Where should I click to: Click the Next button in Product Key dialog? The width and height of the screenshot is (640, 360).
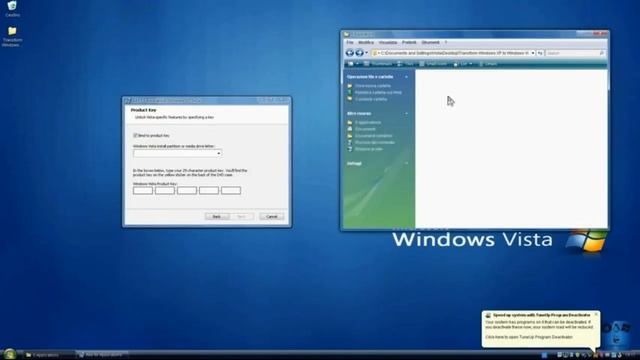click(242, 216)
